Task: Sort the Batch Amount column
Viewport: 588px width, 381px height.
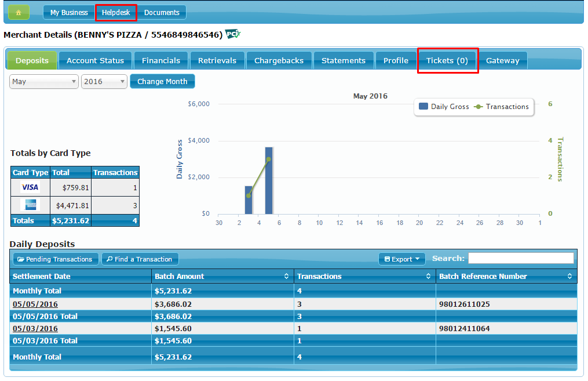Action: coord(286,277)
